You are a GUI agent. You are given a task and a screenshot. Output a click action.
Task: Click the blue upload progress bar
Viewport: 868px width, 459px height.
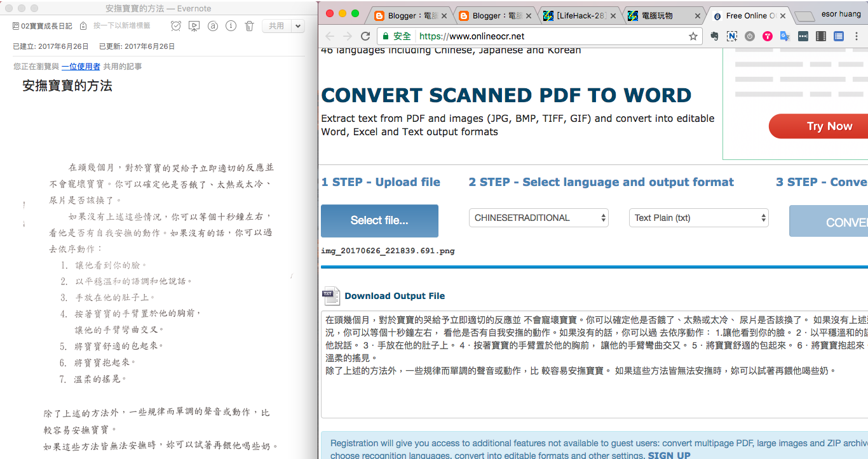594,267
